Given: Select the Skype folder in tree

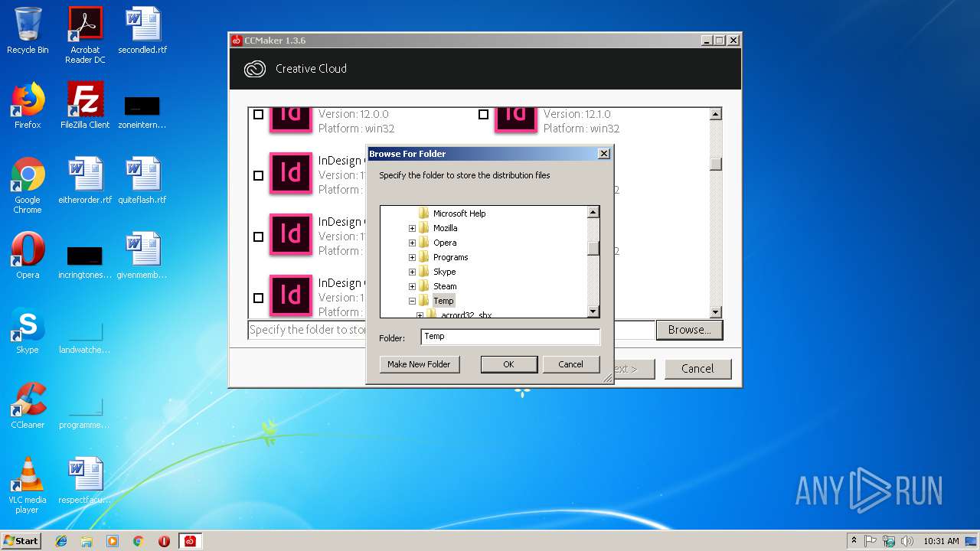Looking at the screenshot, I should 444,272.
